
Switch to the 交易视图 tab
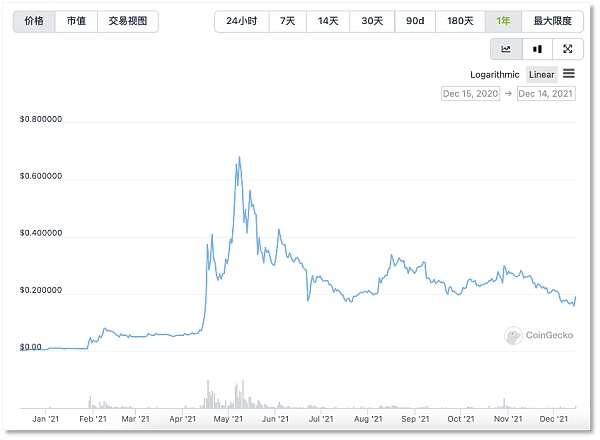127,21
